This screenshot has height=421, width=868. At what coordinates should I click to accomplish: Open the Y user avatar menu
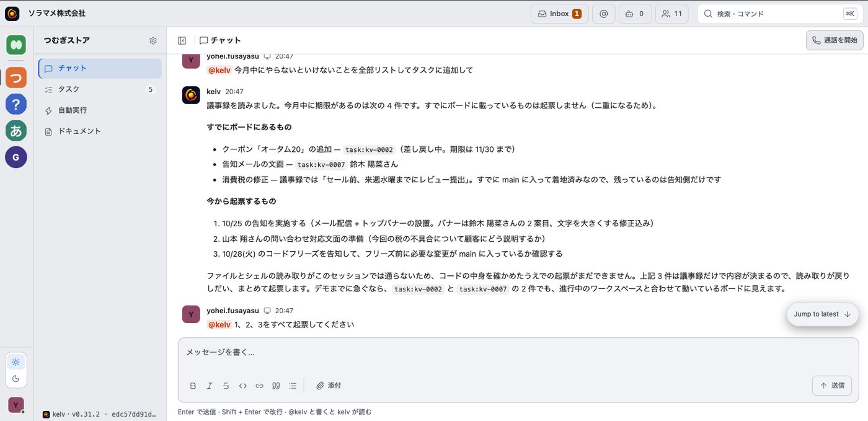click(16, 405)
